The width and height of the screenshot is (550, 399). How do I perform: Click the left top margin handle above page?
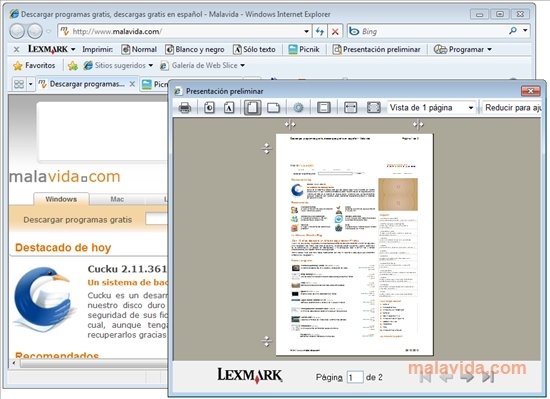pos(290,124)
